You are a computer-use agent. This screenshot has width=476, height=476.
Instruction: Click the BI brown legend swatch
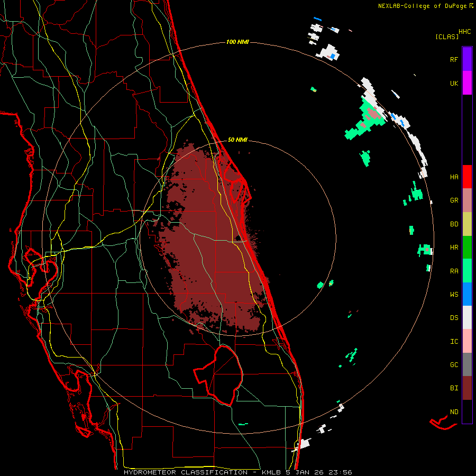[x=467, y=388]
